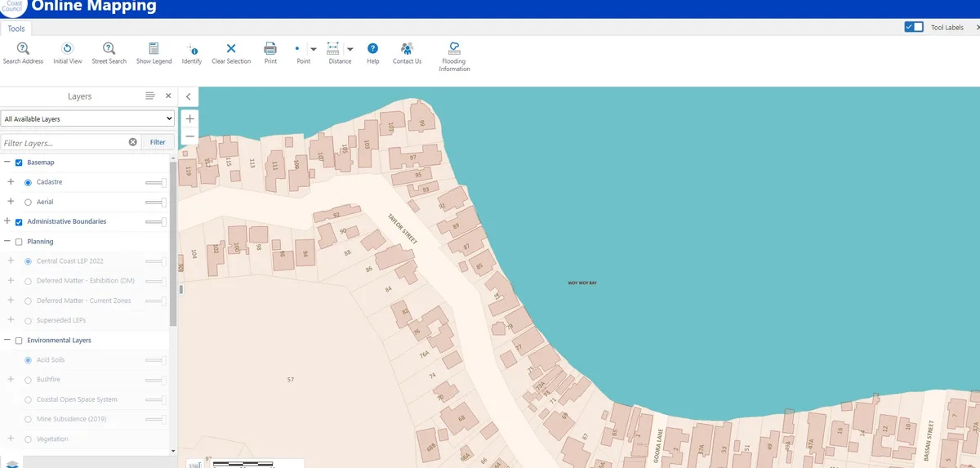Click the layers list vertical scrollbar
980x468 pixels.
[x=173, y=245]
